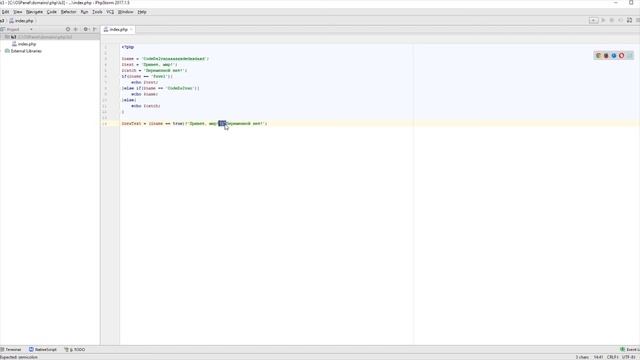Open the Tools menu
Image resolution: width=640 pixels, height=360 pixels.
pyautogui.click(x=97, y=12)
